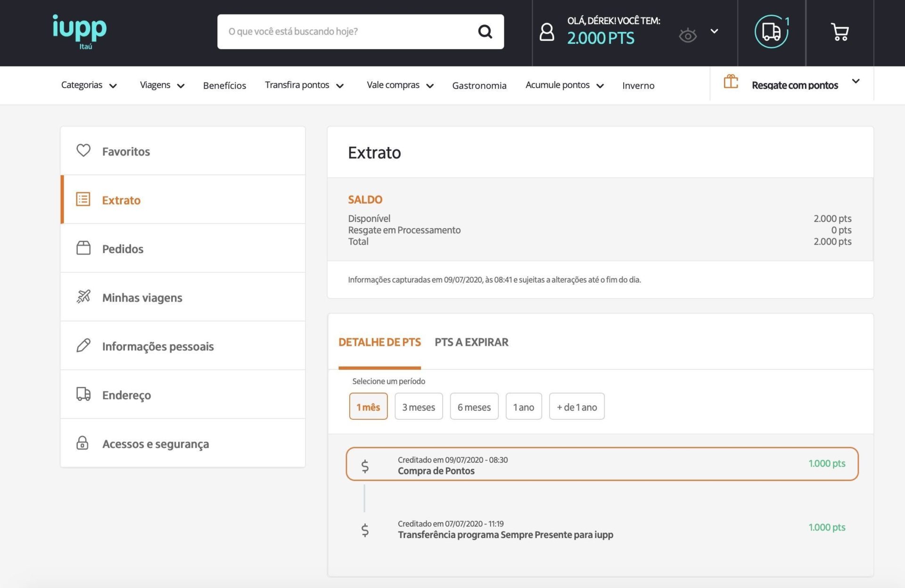Screen dimensions: 905x588
Task: Click the airplane icon for Minhas viagens
Action: (83, 296)
